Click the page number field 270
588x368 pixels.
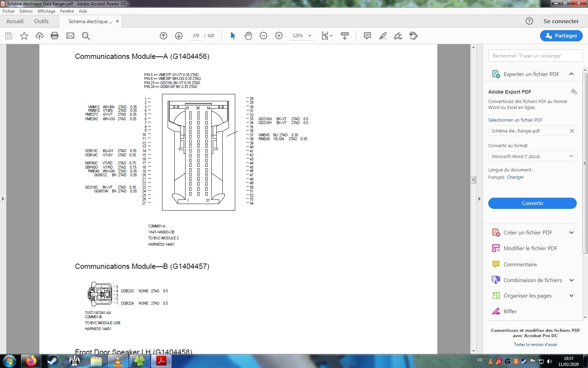tap(196, 36)
